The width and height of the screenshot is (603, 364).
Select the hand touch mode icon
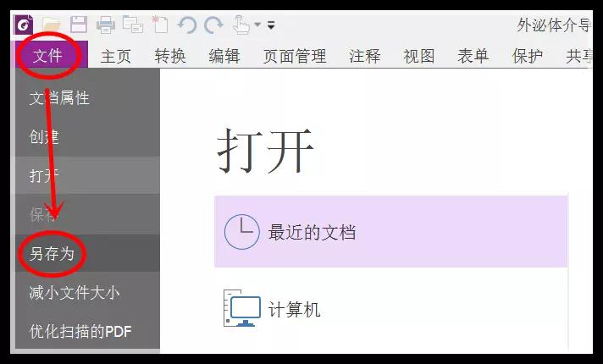point(242,25)
